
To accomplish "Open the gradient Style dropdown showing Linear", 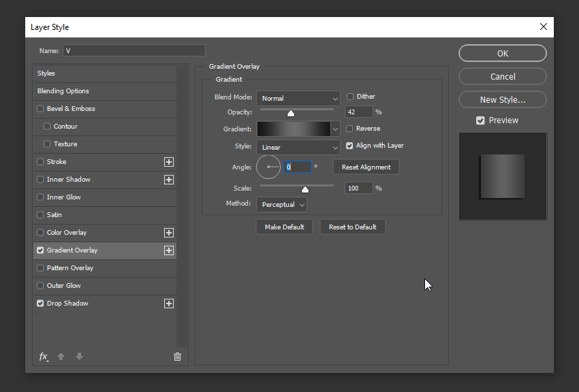I will click(x=298, y=147).
